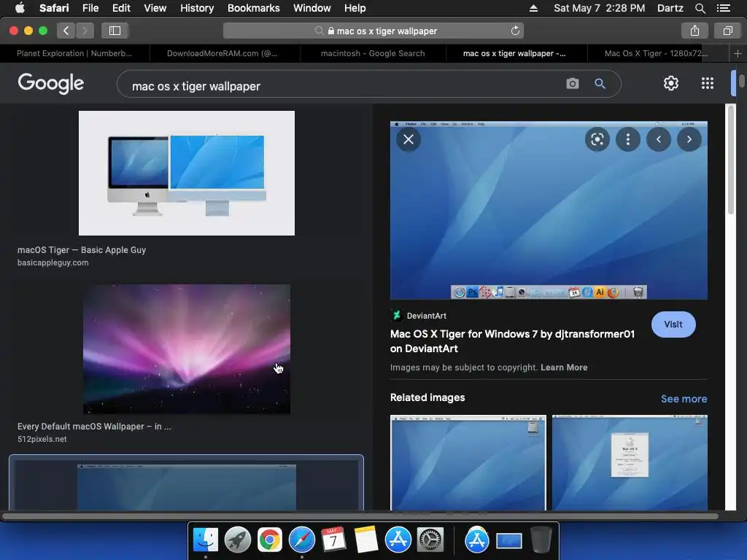The height and width of the screenshot is (560, 747).
Task: Switch to the macintosh - Google Search tab
Action: 373,53
